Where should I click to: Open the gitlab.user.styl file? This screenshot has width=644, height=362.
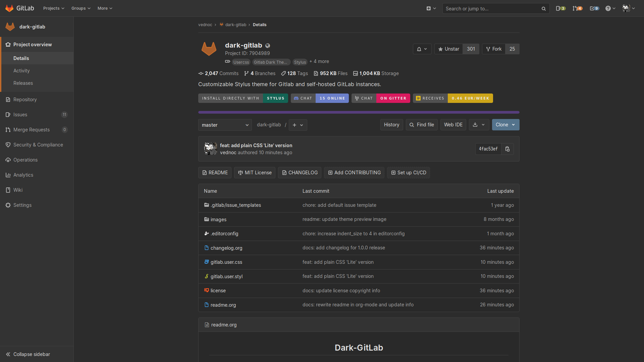226,277
